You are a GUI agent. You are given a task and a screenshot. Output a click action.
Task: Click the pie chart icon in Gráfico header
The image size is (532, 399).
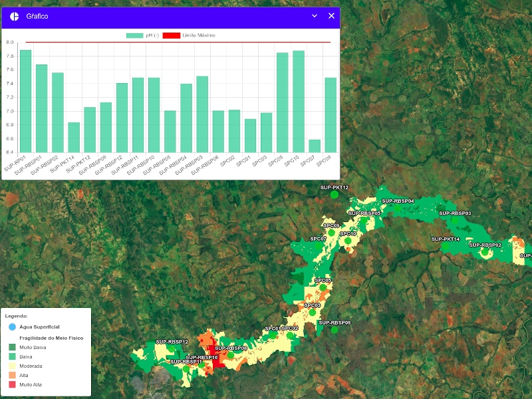[x=13, y=16]
